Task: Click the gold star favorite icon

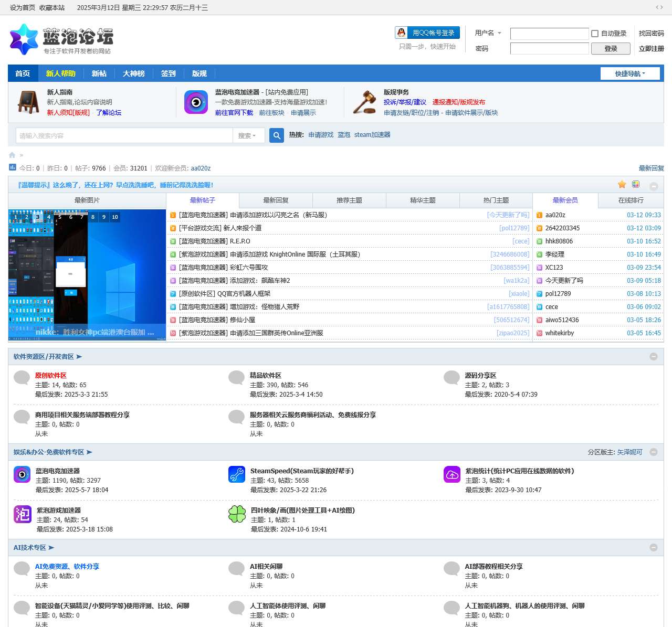Action: (622, 184)
